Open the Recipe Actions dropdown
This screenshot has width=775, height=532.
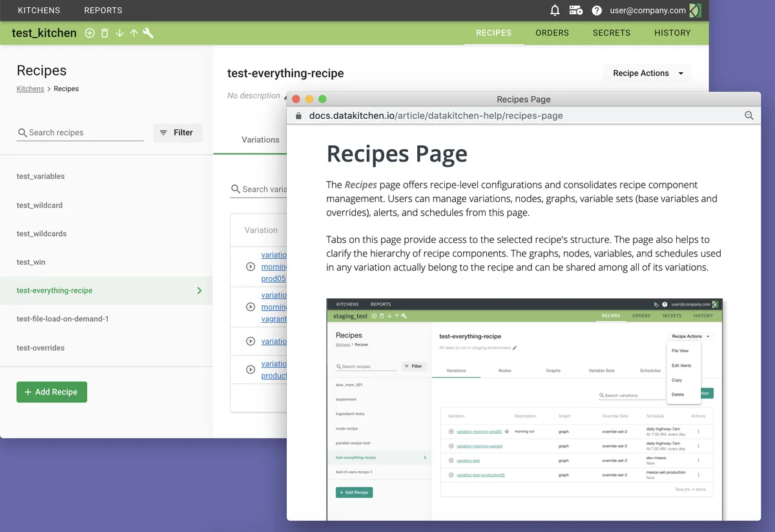tap(647, 73)
